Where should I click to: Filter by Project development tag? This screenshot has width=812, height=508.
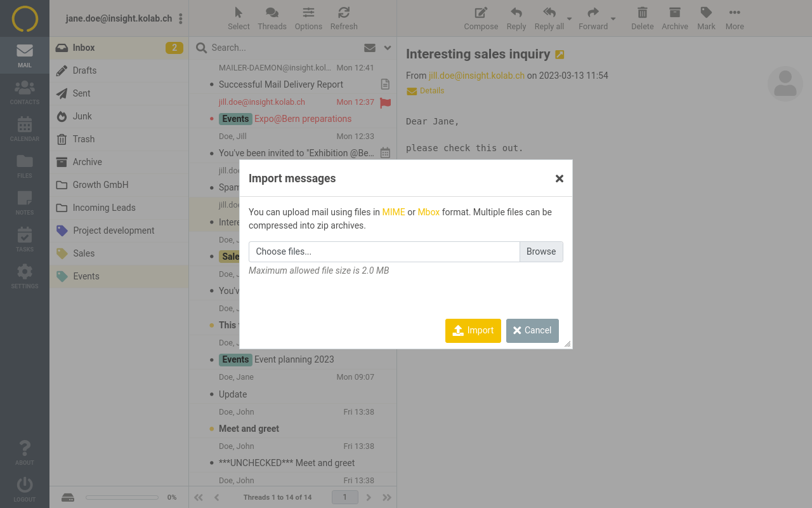pos(119,231)
